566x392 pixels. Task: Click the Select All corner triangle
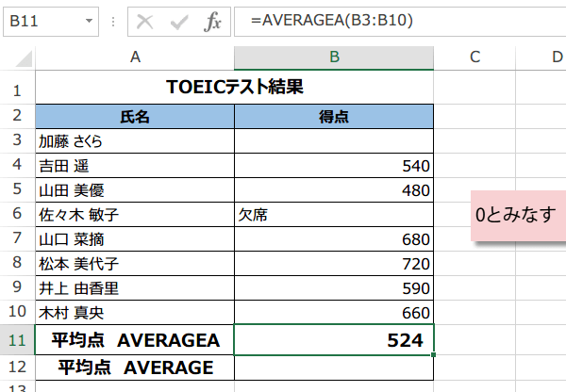(x=24, y=58)
